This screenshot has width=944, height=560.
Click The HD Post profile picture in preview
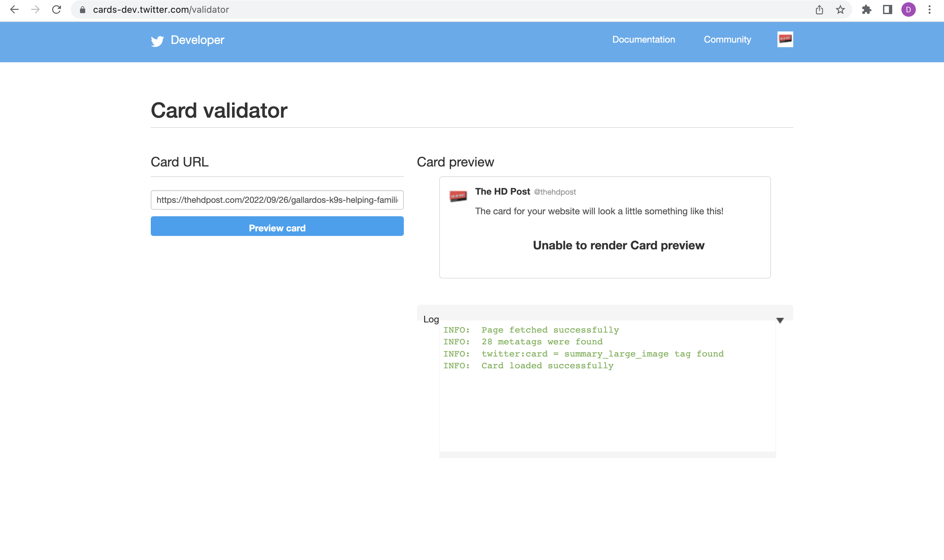pyautogui.click(x=458, y=196)
